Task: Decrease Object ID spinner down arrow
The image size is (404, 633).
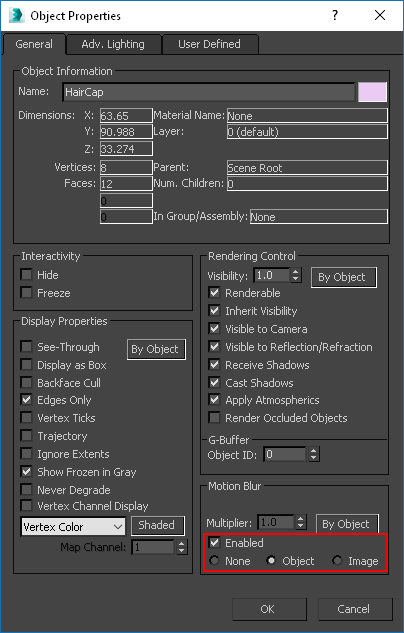Action: (314, 458)
